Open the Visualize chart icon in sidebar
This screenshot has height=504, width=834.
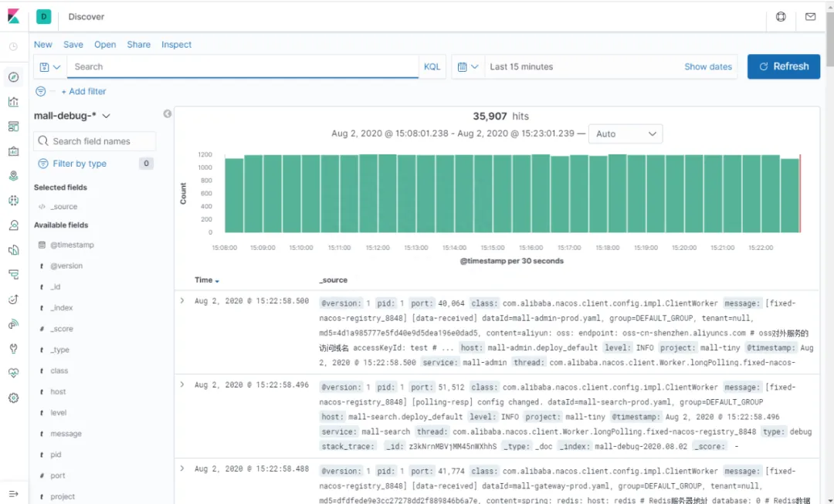(13, 101)
